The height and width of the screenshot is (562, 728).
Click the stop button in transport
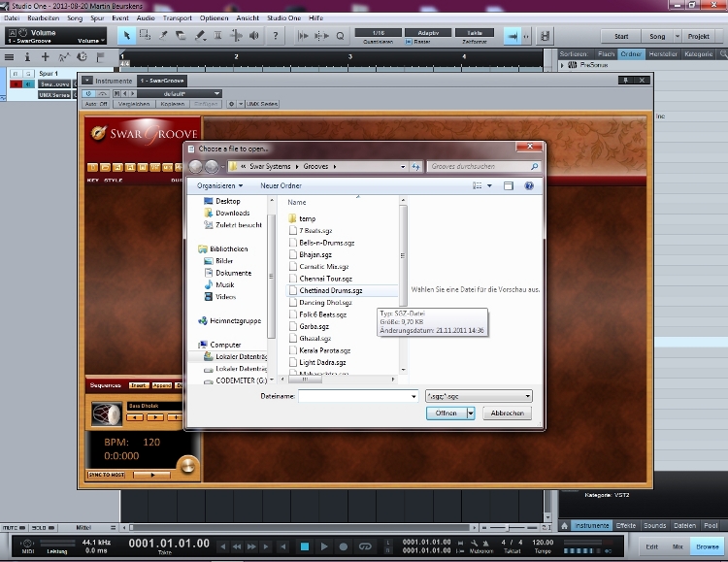(x=305, y=546)
